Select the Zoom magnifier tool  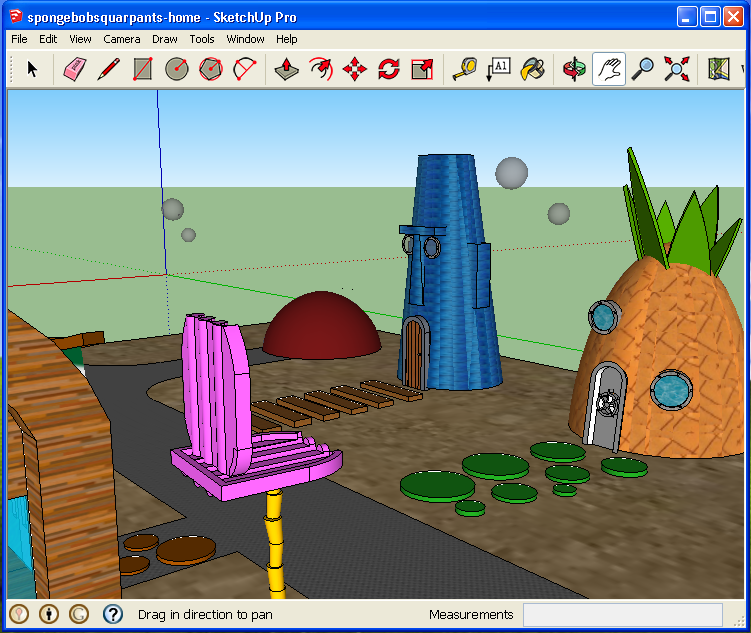point(643,69)
